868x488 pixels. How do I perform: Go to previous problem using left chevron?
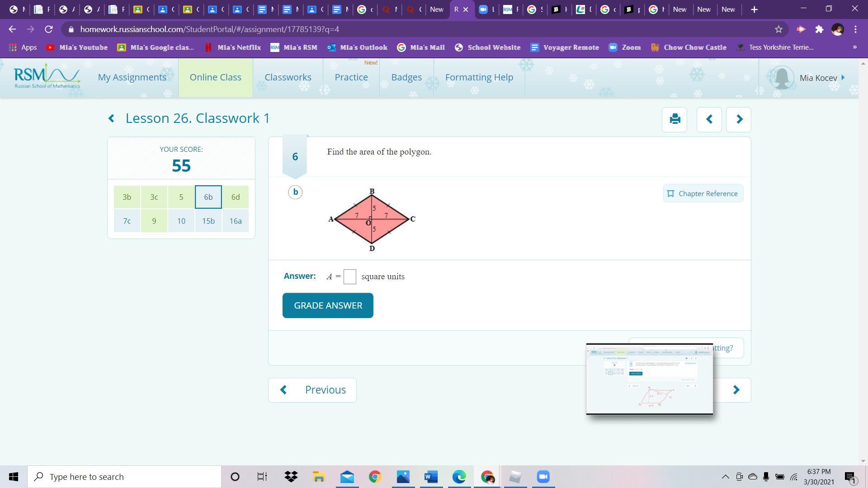click(709, 119)
